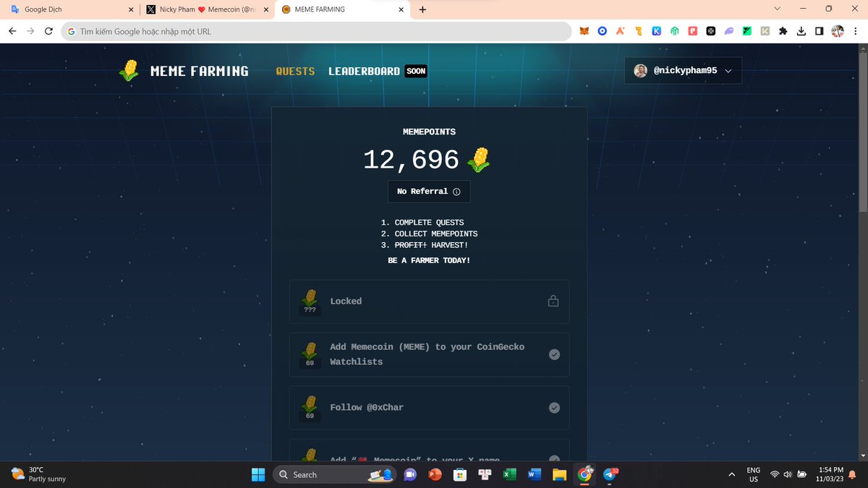Toggle the browser side panel icon
The image size is (868, 488).
point(820,31)
